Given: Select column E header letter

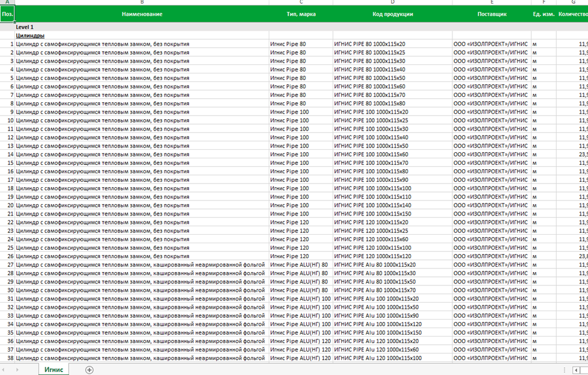Looking at the screenshot, I should (492, 2).
